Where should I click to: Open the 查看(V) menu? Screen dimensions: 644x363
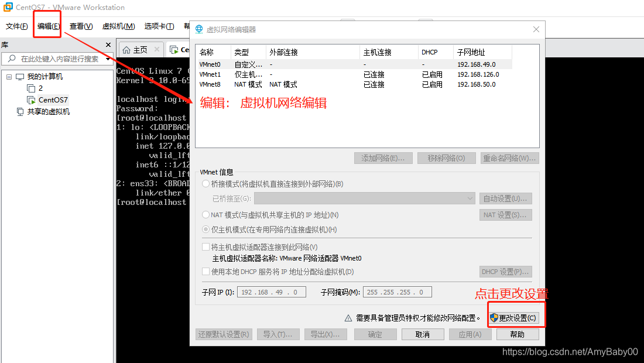pyautogui.click(x=81, y=26)
